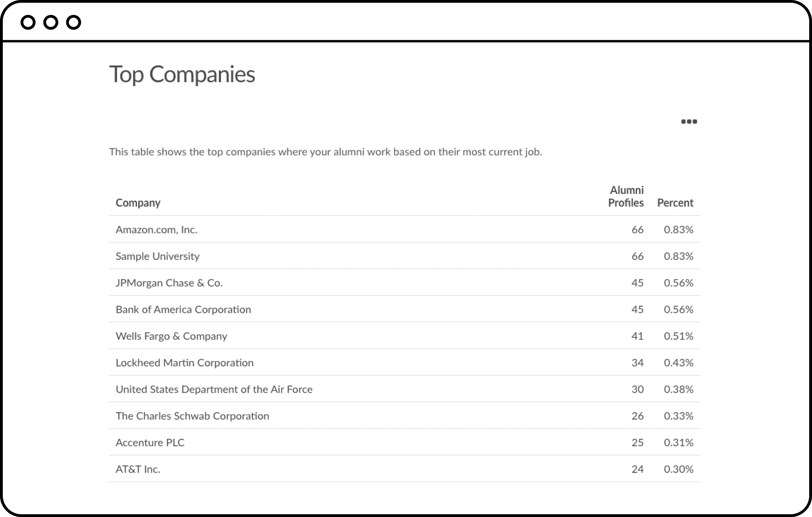The height and width of the screenshot is (517, 812).
Task: Select Bank of America Corporation row
Action: point(183,310)
